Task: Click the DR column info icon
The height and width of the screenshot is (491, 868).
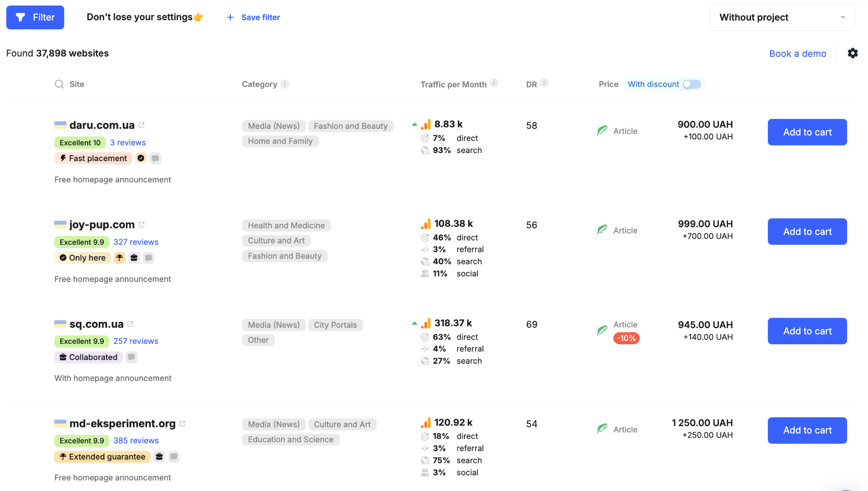Action: [x=545, y=83]
